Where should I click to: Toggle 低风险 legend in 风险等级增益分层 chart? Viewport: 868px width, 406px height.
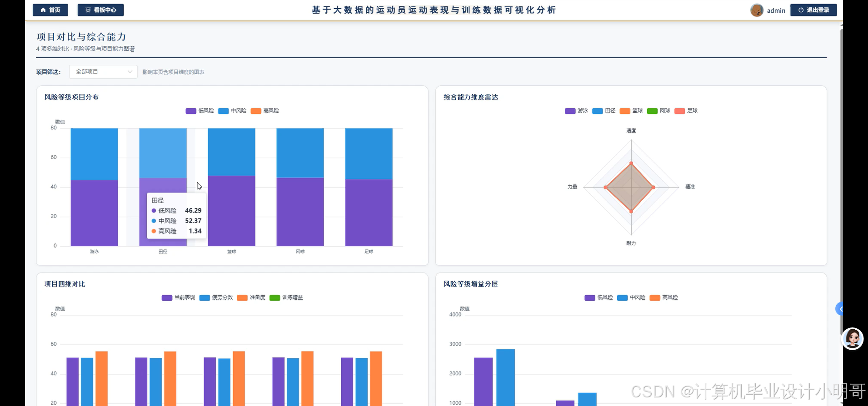[599, 297]
